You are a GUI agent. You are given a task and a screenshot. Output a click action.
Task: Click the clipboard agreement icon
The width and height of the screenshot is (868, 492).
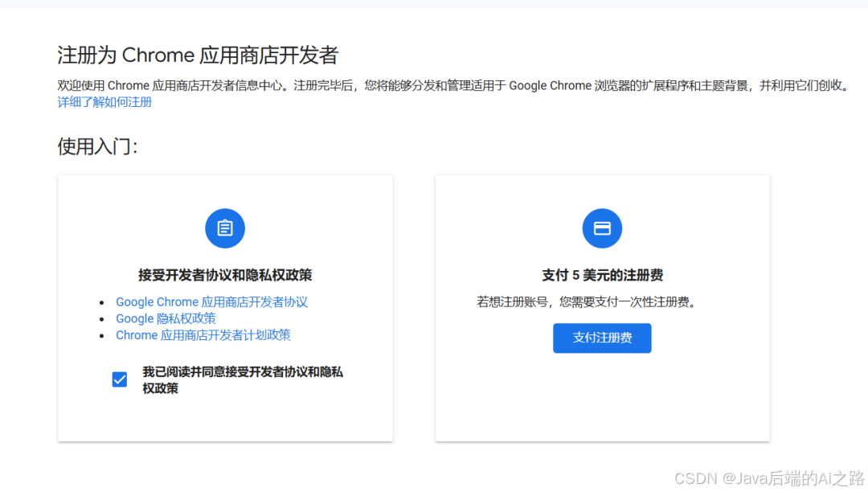point(225,228)
